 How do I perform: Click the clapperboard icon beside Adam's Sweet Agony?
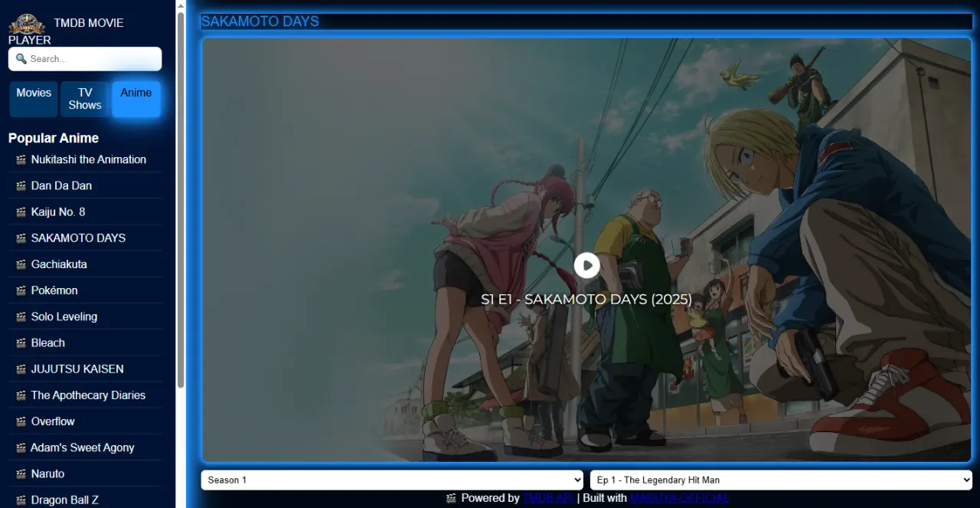pyautogui.click(x=21, y=447)
